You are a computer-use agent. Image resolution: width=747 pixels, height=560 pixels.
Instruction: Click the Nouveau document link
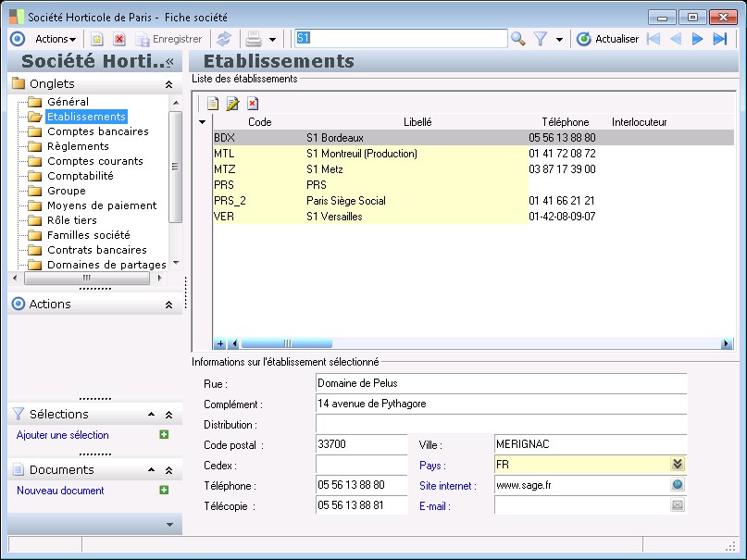60,491
